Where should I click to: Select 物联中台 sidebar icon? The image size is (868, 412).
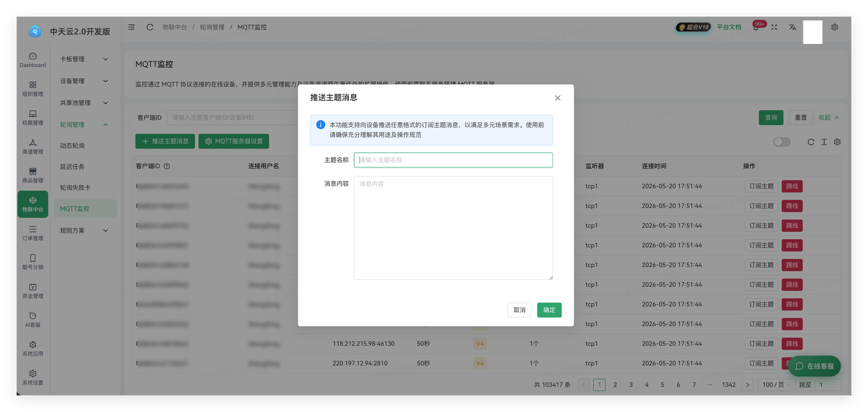pos(33,204)
